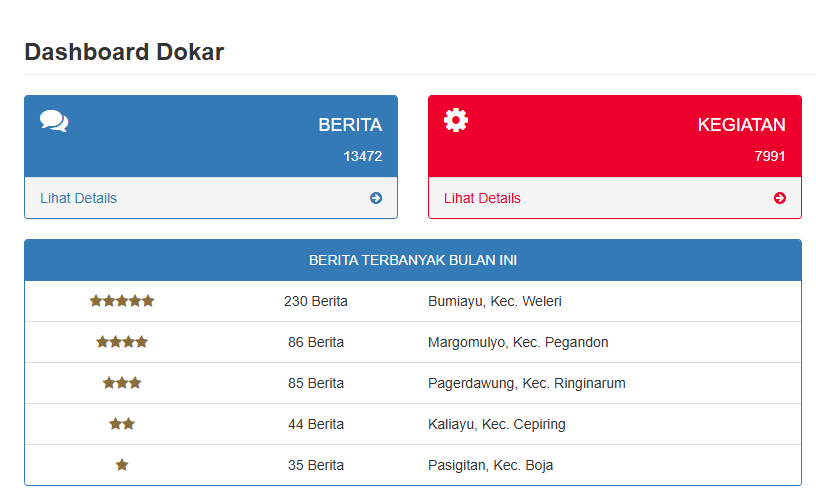Screen dimensions: 816x503
Task: Click the two-star rating for Kaliayu
Action: coord(122,424)
